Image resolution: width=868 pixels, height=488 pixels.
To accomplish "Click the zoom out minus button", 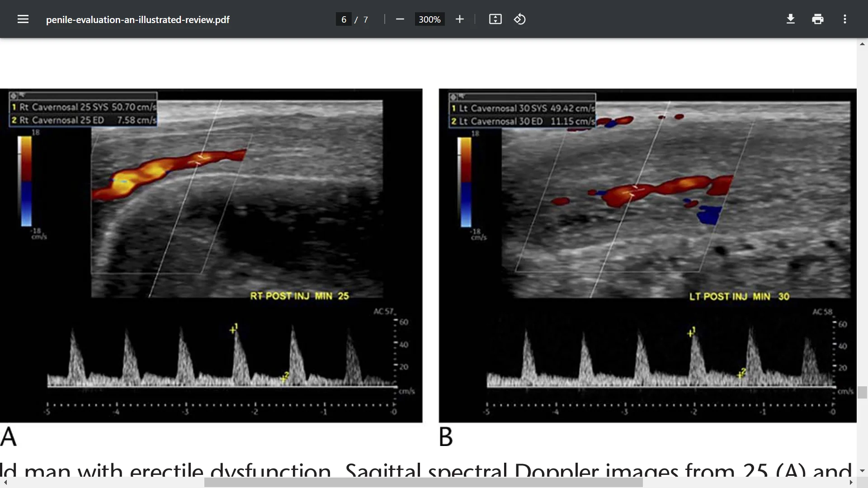I will point(400,19).
